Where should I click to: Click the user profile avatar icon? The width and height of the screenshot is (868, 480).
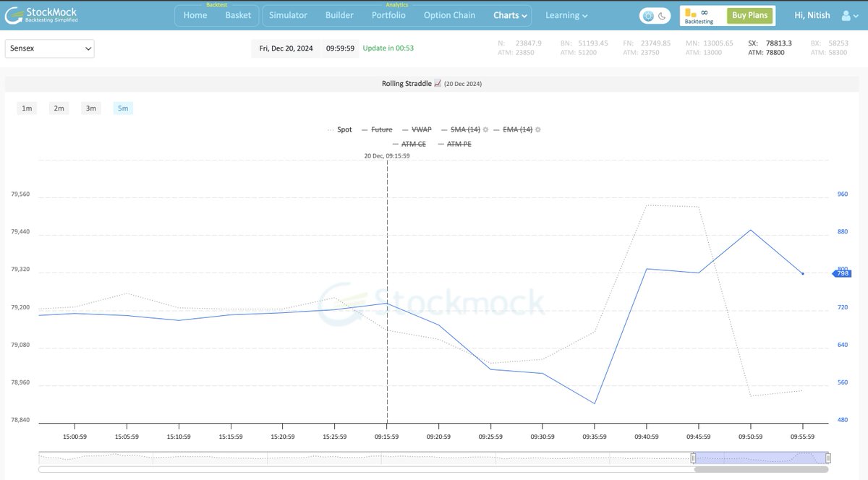[846, 15]
